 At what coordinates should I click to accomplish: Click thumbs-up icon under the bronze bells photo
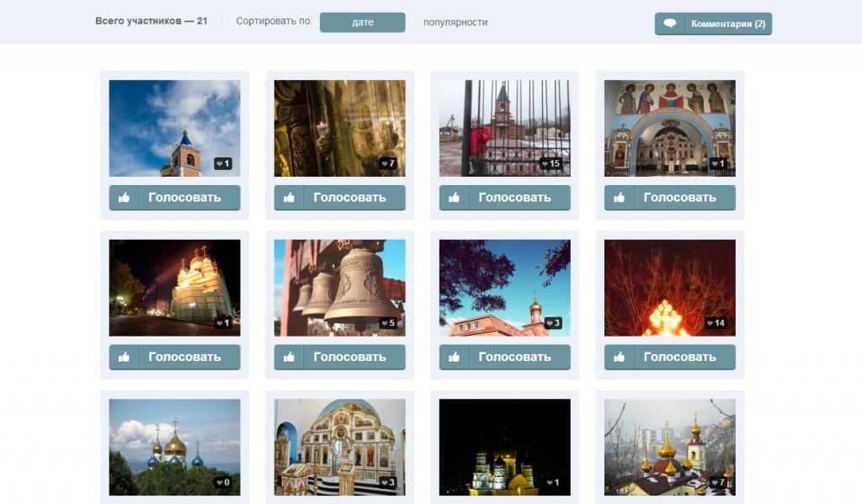tap(289, 358)
